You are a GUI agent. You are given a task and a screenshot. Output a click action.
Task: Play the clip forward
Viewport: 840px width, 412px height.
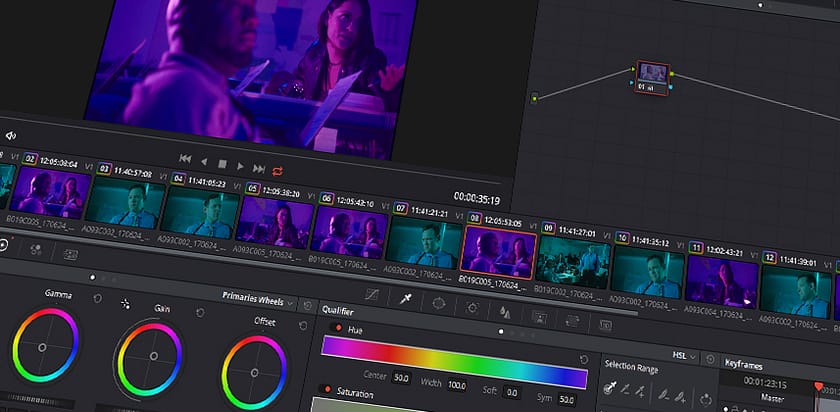241,167
